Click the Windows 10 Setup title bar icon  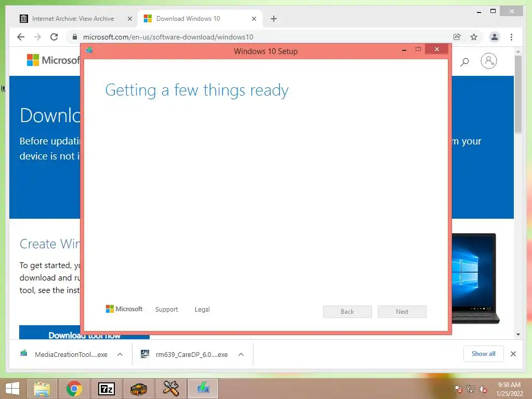89,50
